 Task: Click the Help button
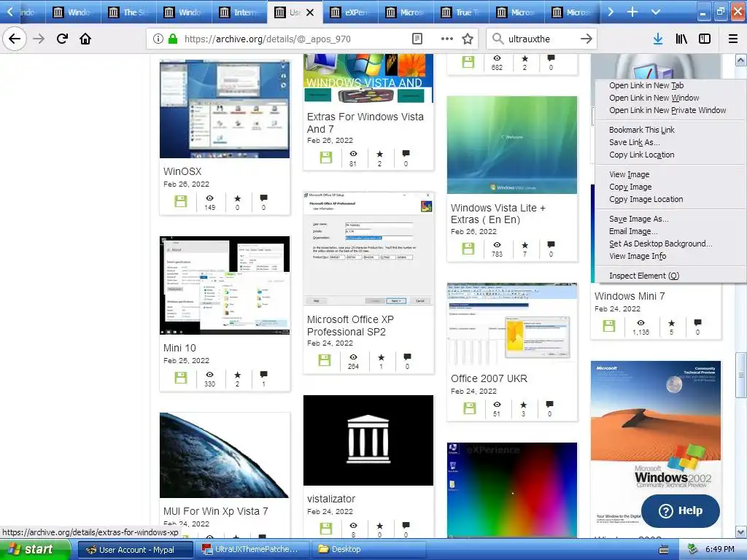click(681, 510)
